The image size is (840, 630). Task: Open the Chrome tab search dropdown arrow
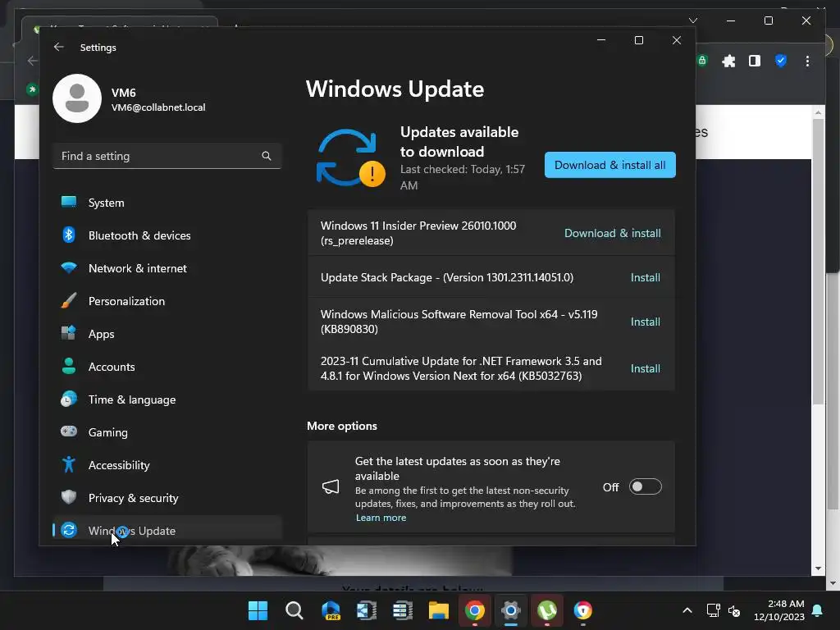click(x=693, y=21)
